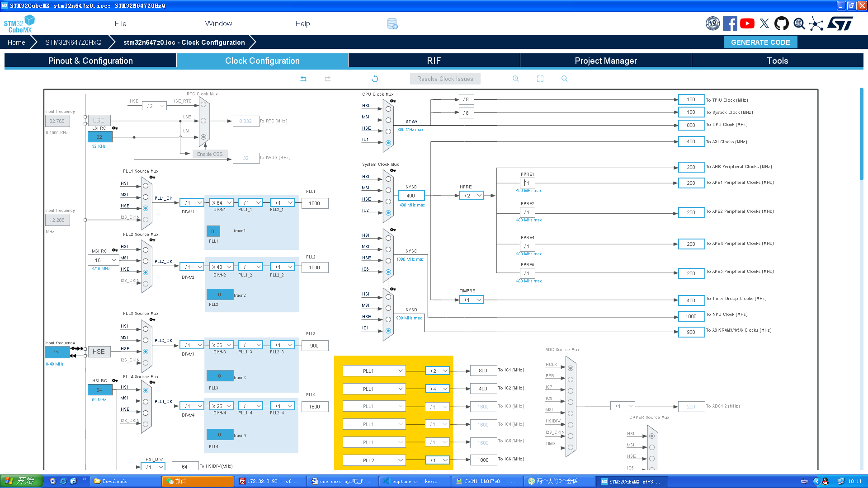Open IC6 PLL2 source dropdown
Viewport: 868px width, 488px height.
(x=374, y=460)
